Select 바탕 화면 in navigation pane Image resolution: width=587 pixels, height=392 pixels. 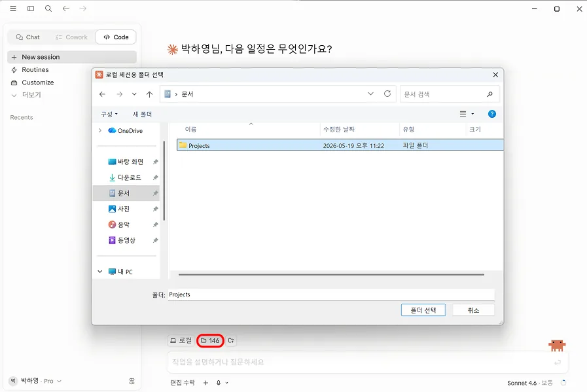(126, 162)
